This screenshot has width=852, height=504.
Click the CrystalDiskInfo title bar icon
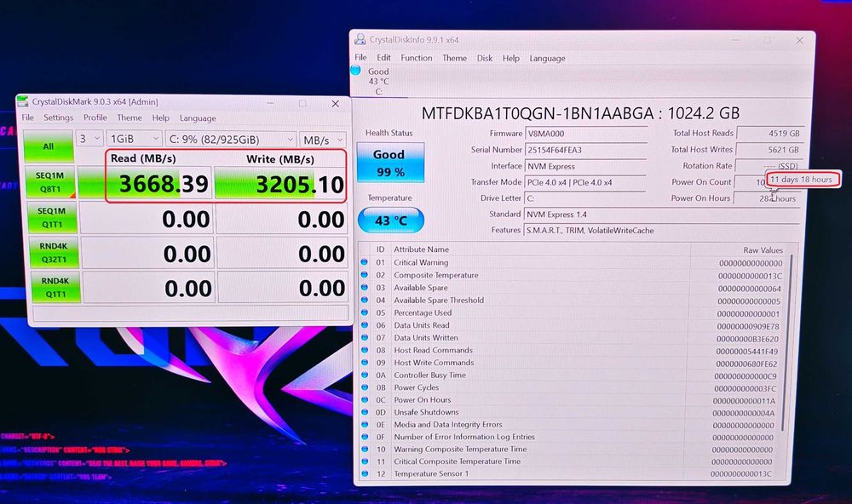click(360, 39)
